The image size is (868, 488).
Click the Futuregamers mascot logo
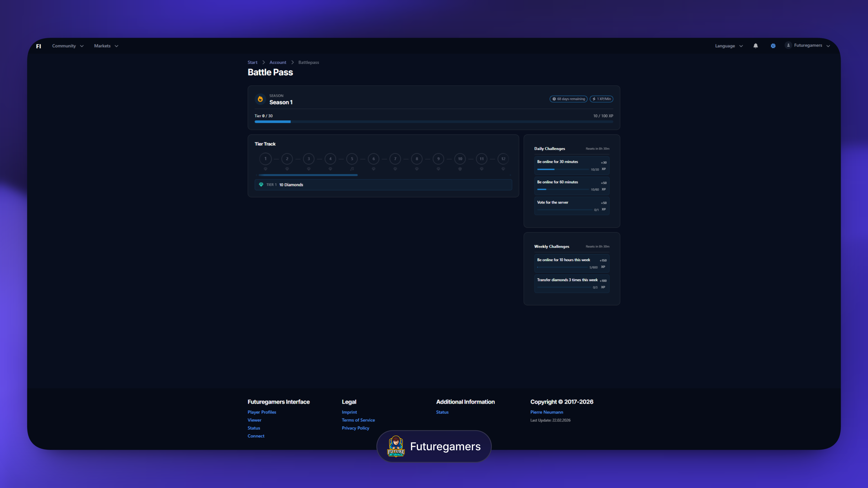[x=396, y=446]
